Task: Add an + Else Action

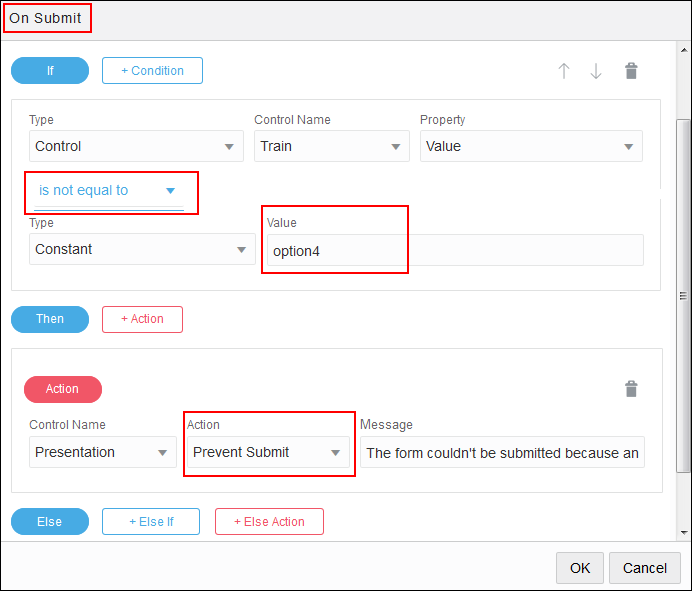Action: coord(269,522)
